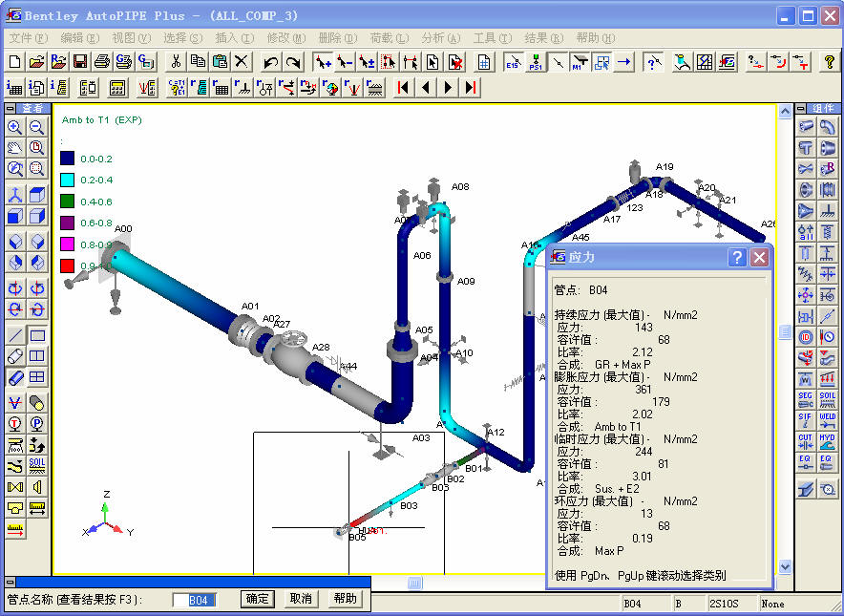Click the Open folder icon

pyautogui.click(x=36, y=62)
